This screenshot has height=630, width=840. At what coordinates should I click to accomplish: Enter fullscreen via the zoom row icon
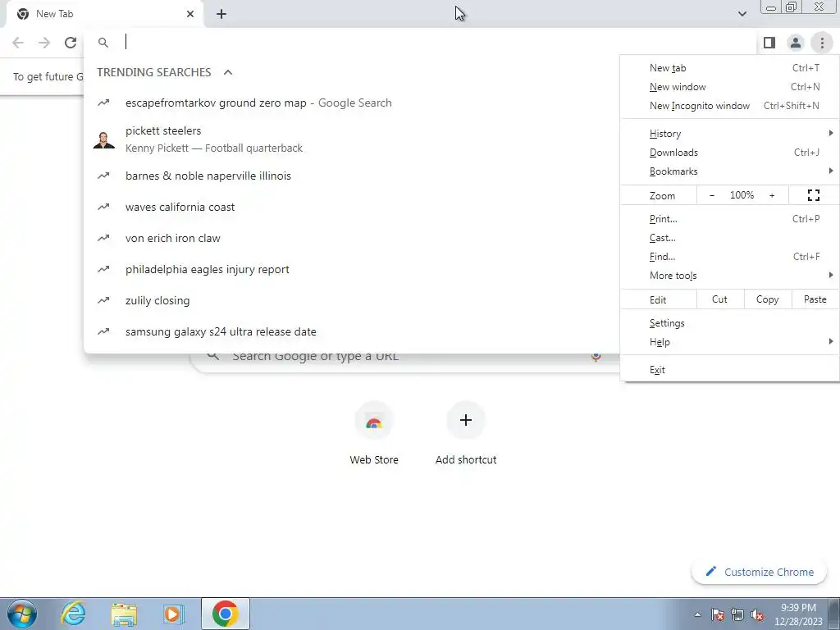pos(813,195)
